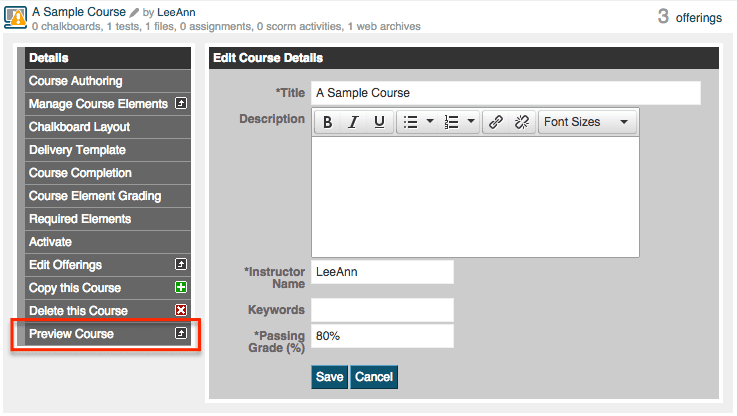The height and width of the screenshot is (416, 737).
Task: Click the Passing Grade field
Action: tap(383, 336)
